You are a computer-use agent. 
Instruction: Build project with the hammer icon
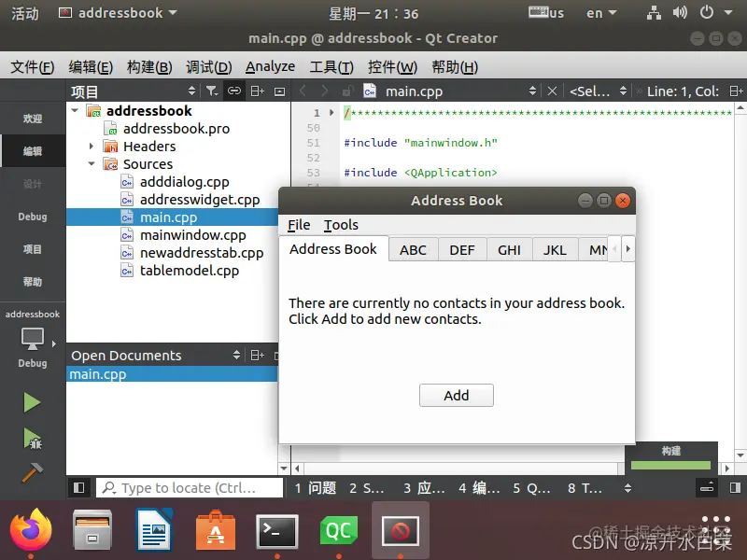(x=32, y=472)
